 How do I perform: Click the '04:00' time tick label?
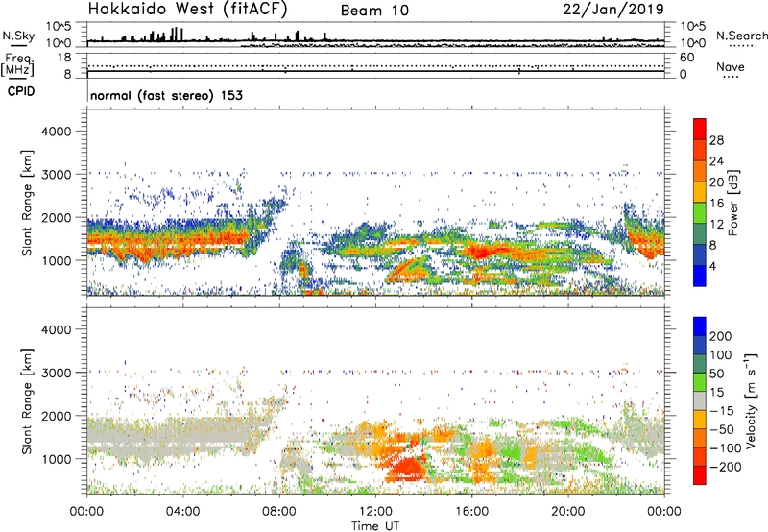pyautogui.click(x=182, y=512)
